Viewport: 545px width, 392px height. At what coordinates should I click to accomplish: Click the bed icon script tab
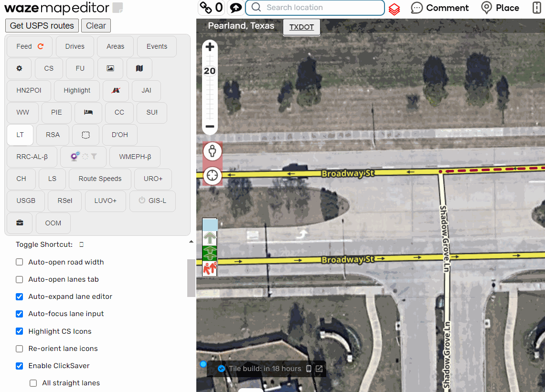click(x=88, y=112)
